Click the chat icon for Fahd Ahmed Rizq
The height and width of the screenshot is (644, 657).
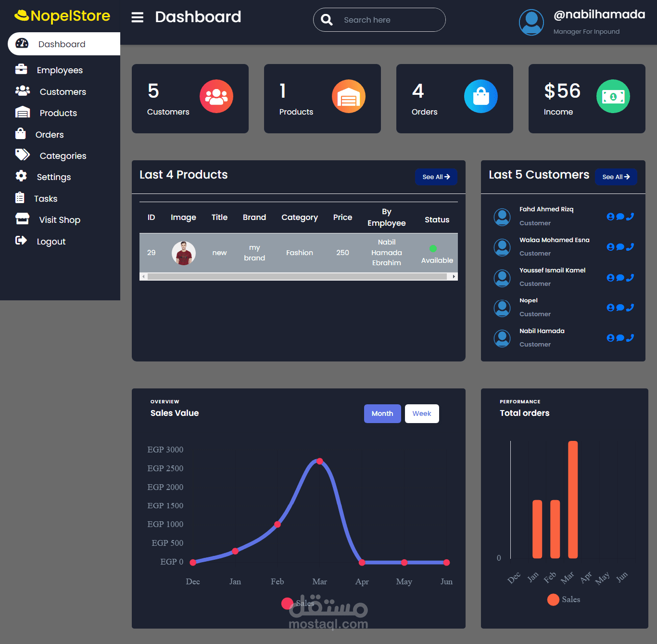coord(620,217)
